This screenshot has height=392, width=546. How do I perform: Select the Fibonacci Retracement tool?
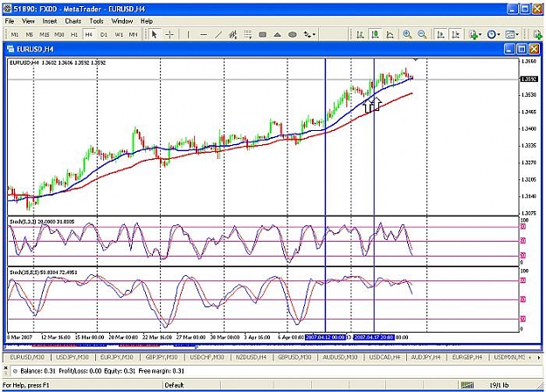pyautogui.click(x=247, y=34)
